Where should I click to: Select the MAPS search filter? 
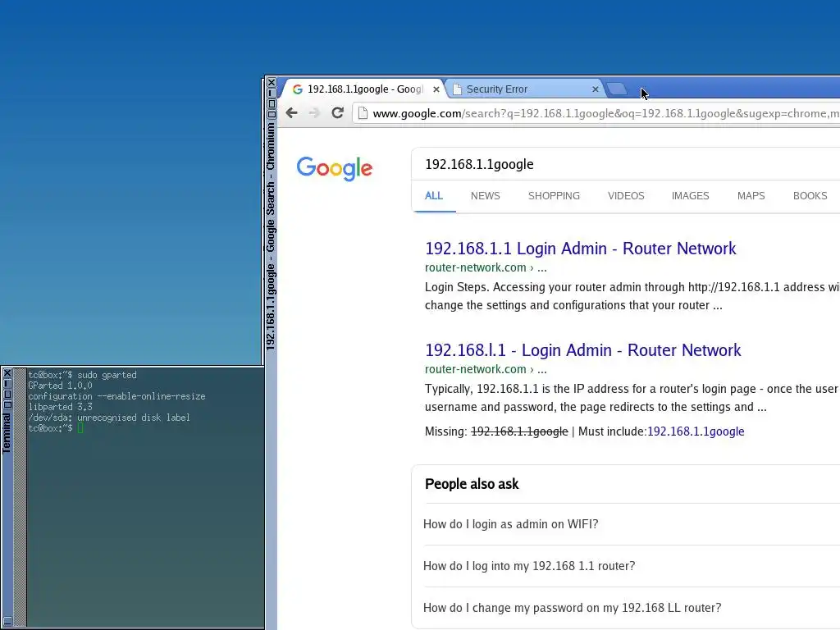coord(751,196)
